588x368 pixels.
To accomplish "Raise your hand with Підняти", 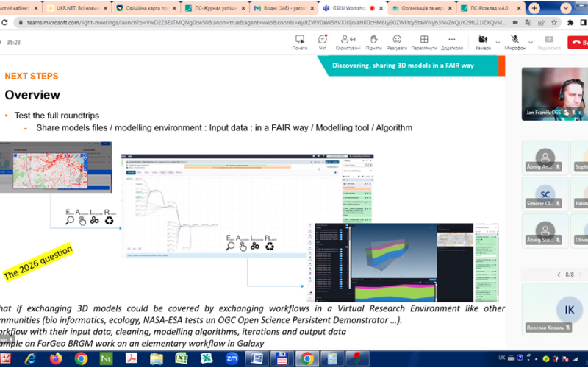I will coord(373,42).
